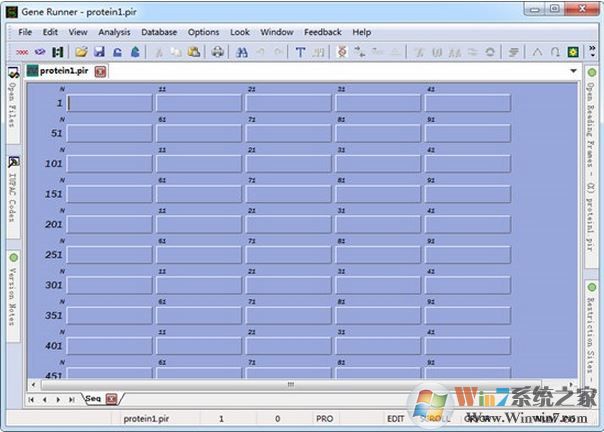Open the Feedback menu
Image resolution: width=604 pixels, height=432 pixels.
click(323, 32)
